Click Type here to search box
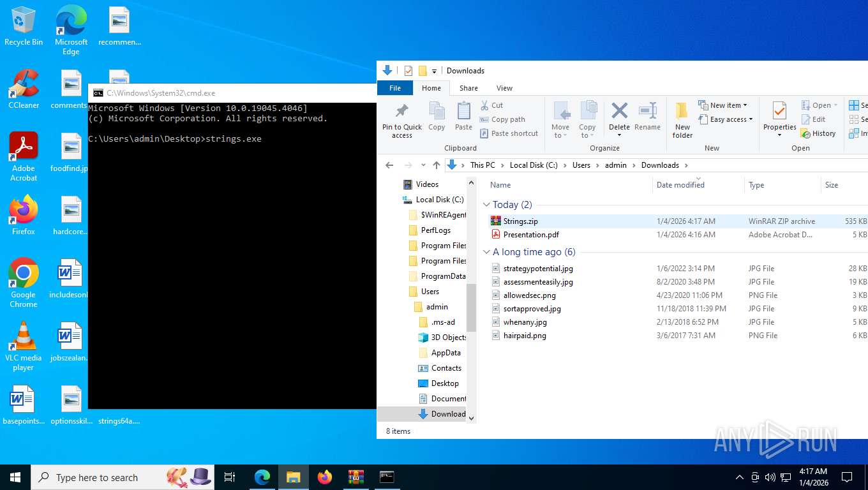The image size is (868, 490). coord(121,477)
